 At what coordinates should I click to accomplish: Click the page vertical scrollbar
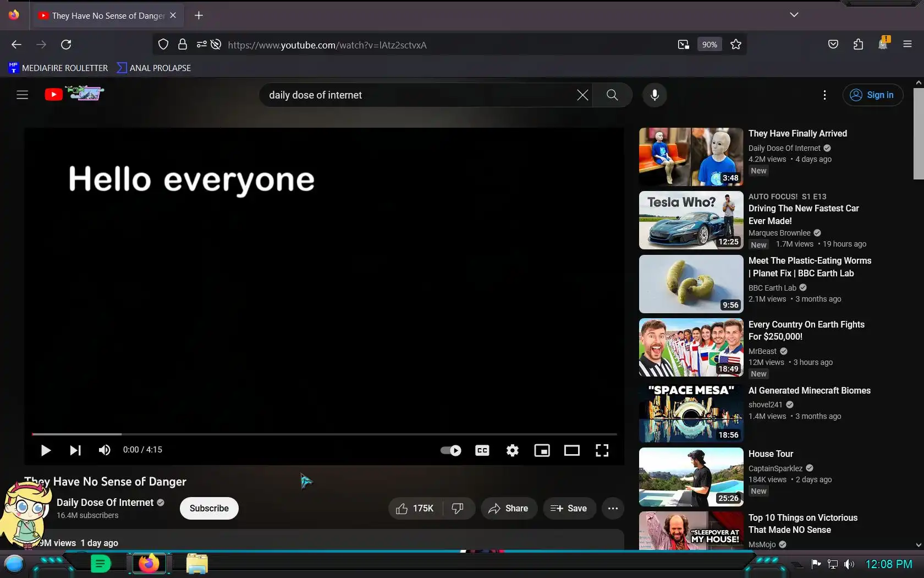(919, 134)
